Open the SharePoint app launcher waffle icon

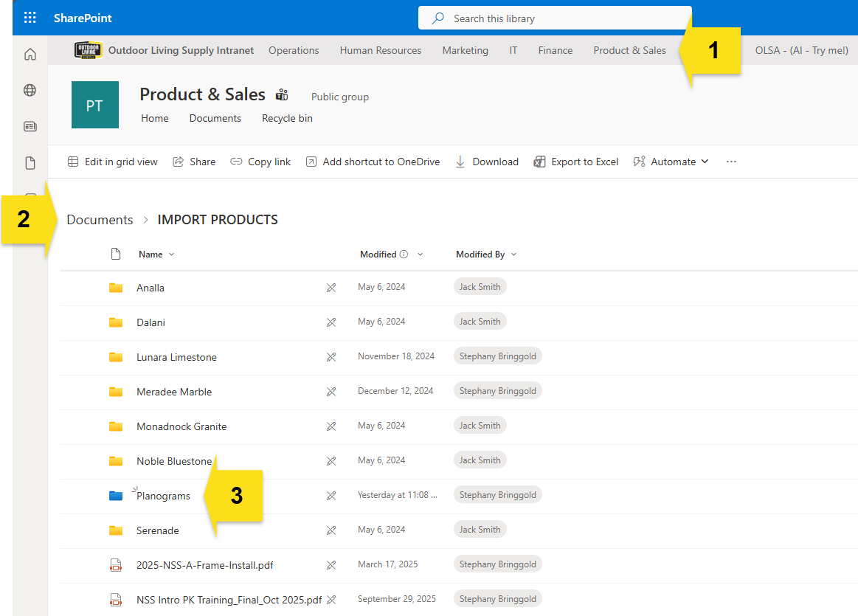[x=30, y=18]
